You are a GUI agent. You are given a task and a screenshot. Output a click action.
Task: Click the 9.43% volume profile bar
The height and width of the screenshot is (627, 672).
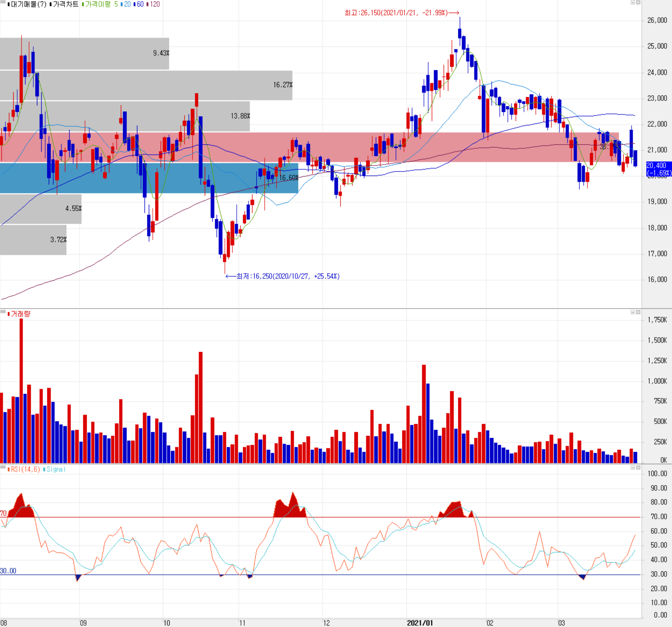84,53
